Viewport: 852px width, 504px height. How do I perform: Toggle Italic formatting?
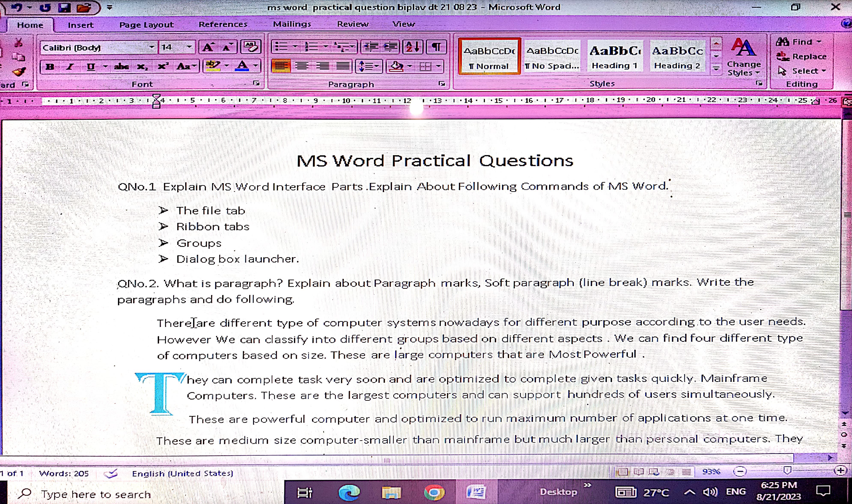70,67
